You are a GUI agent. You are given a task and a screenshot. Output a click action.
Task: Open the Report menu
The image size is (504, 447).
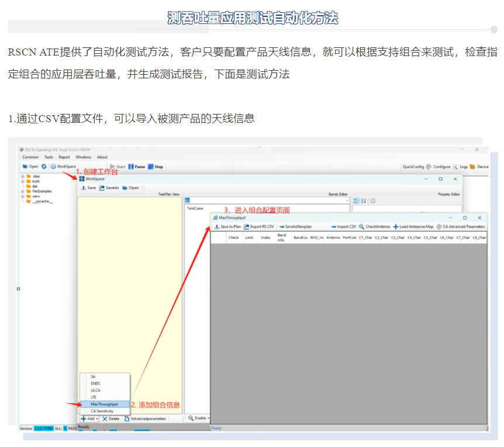64,157
